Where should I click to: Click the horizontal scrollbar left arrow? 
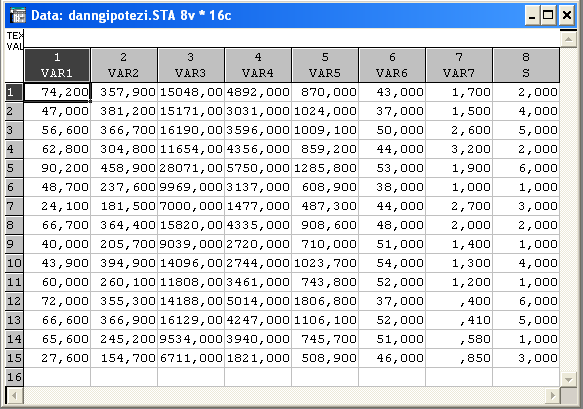[x=15, y=395]
